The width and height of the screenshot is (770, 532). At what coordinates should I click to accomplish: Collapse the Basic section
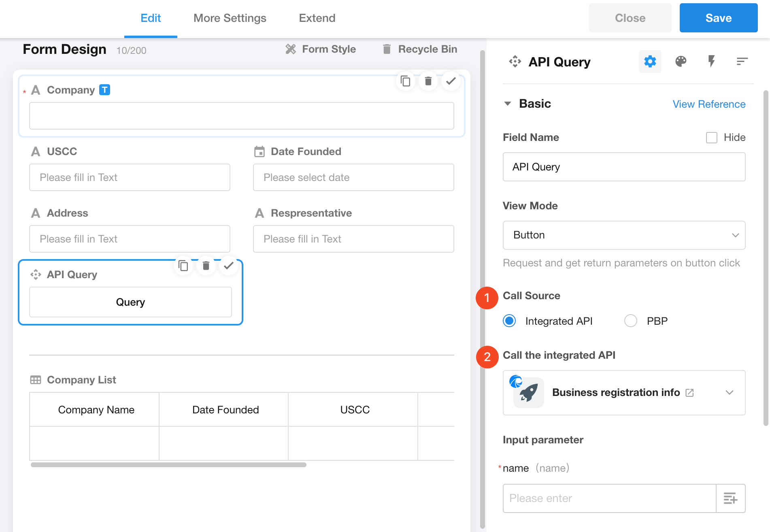click(507, 104)
